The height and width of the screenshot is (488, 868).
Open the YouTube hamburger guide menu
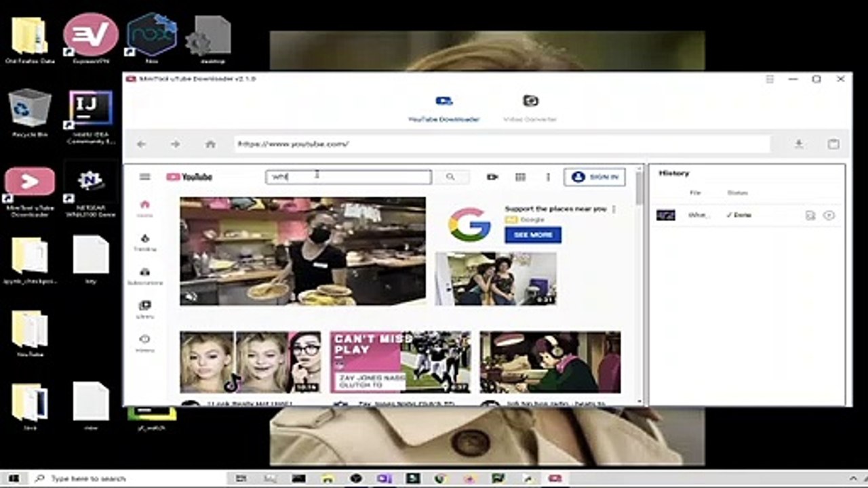(144, 177)
